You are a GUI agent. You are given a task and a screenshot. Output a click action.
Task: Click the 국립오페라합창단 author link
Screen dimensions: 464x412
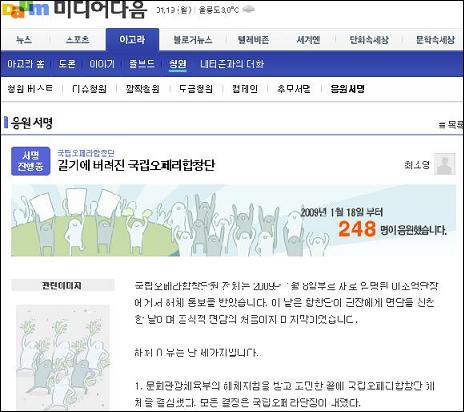[86, 153]
